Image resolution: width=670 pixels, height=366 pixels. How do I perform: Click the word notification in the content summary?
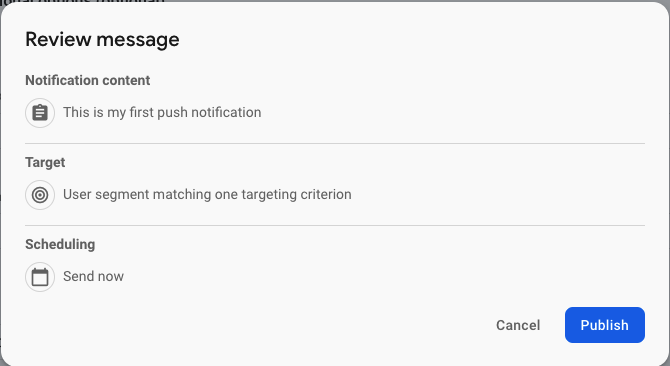[226, 112]
